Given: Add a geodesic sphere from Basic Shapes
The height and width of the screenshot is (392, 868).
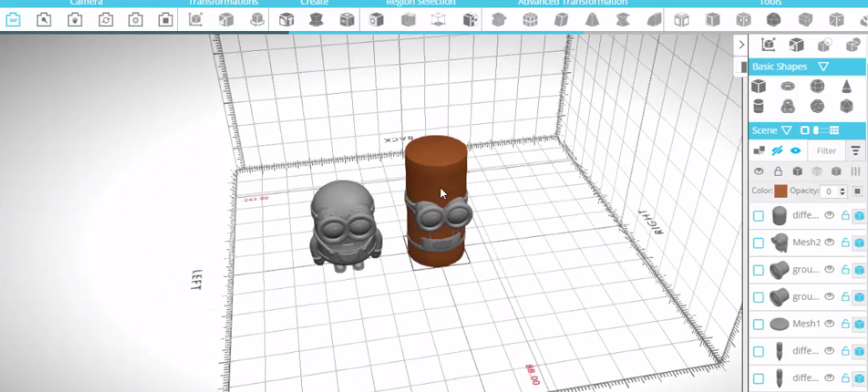Looking at the screenshot, I should pos(817,106).
